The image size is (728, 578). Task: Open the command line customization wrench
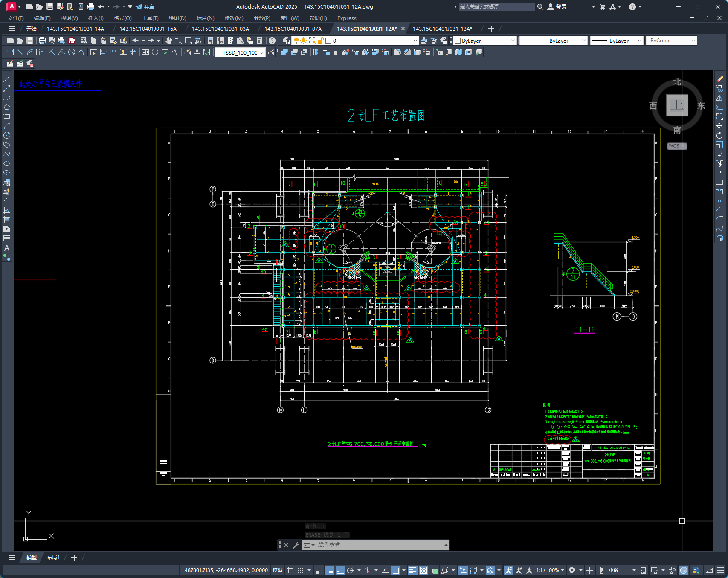(296, 545)
